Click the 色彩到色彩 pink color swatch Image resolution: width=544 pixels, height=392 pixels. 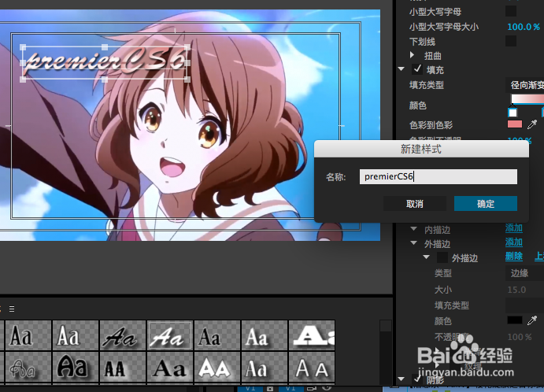pos(515,124)
